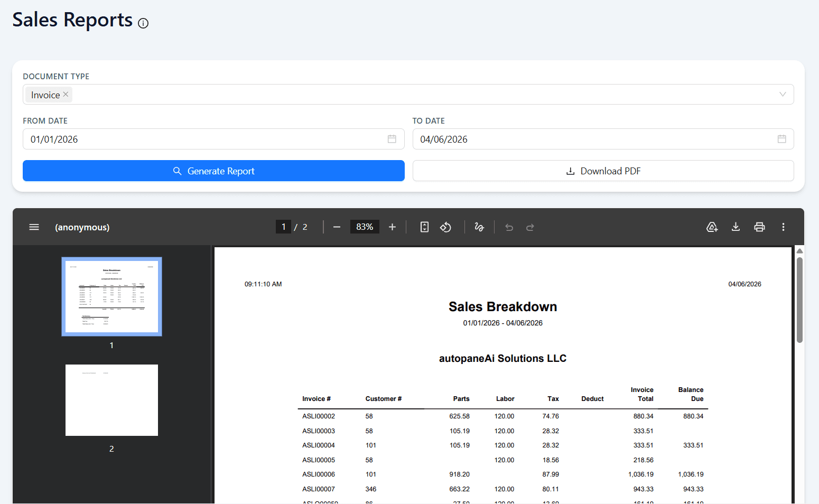
Task: Click the To Date field 04/06/2026
Action: [x=603, y=139]
